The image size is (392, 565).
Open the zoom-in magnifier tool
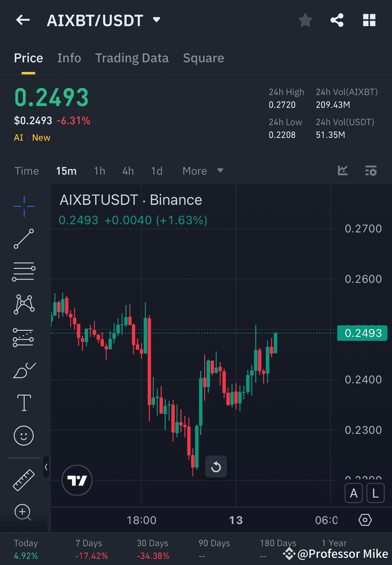coord(23,512)
